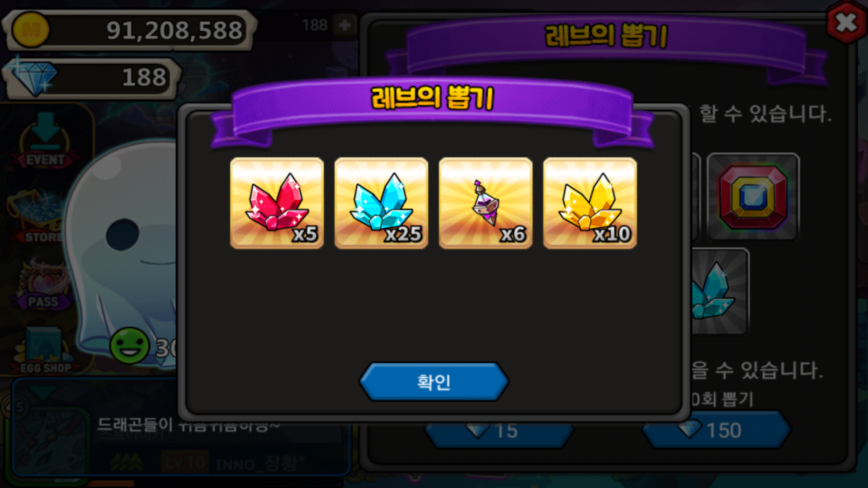Click the teal crystal prize thumbnail

[720, 291]
